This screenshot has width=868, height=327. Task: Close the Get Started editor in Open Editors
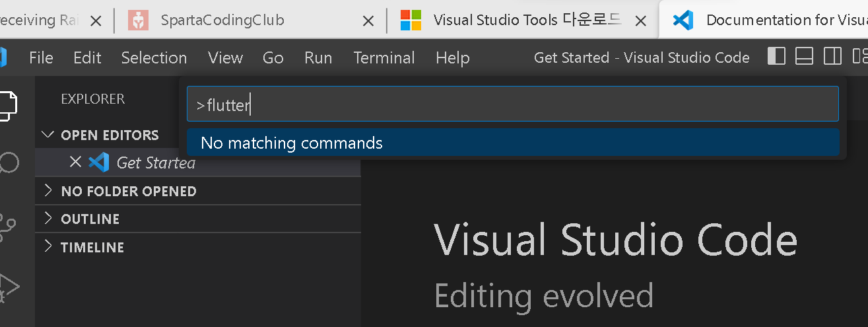tap(75, 162)
